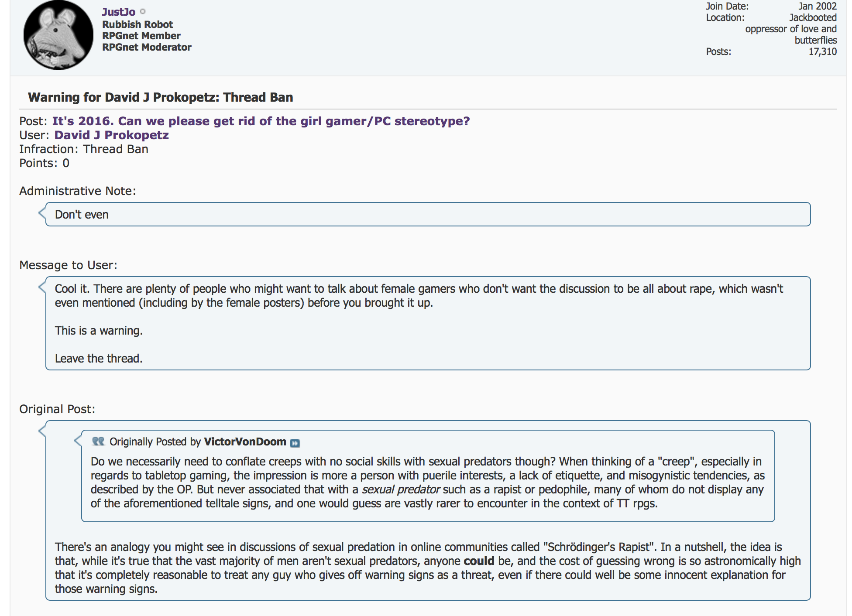This screenshot has width=852, height=616.
Task: Click the warning title 'Thread Ban' heading
Action: click(161, 97)
